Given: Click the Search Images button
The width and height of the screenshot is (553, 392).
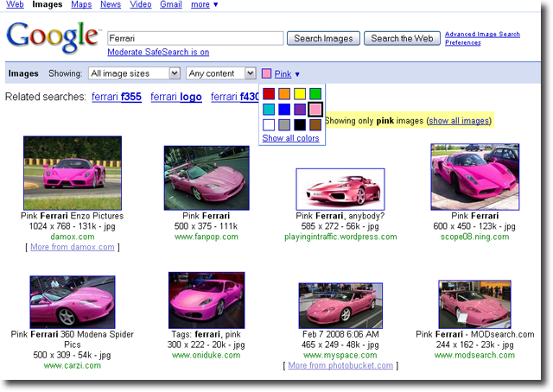Looking at the screenshot, I should [x=323, y=38].
